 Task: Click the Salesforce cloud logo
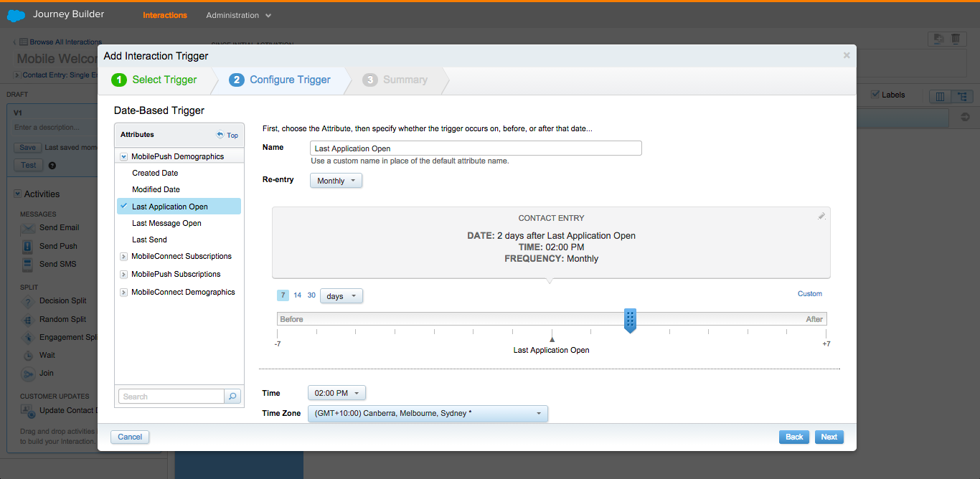tap(17, 14)
